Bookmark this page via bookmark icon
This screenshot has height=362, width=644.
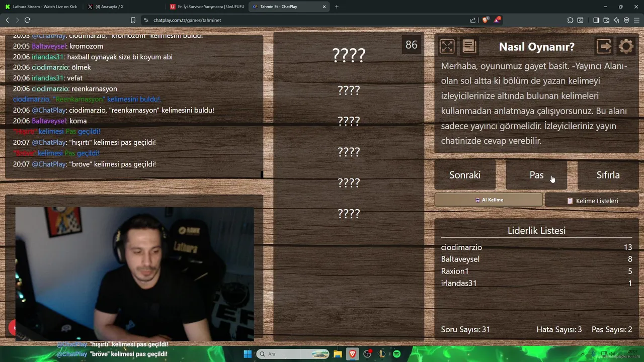tap(133, 20)
